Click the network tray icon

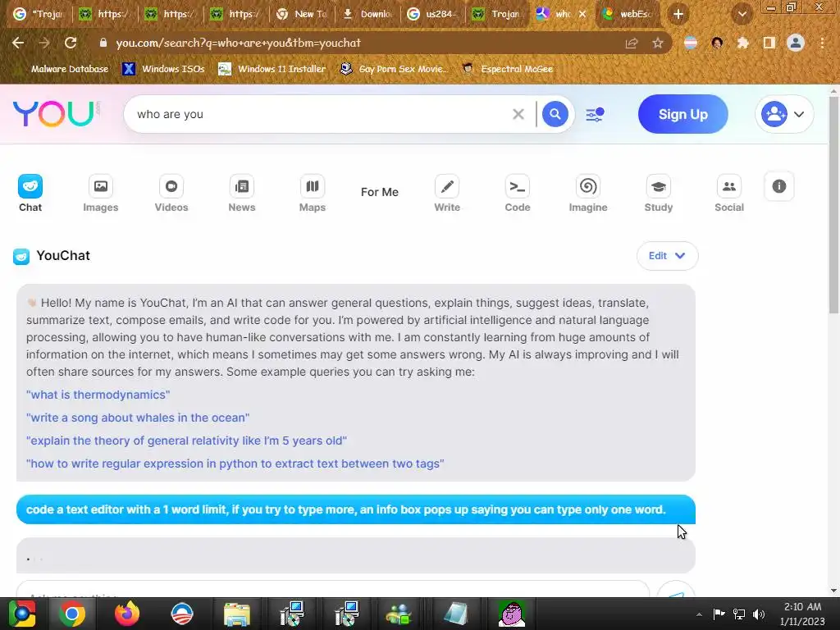[739, 614]
